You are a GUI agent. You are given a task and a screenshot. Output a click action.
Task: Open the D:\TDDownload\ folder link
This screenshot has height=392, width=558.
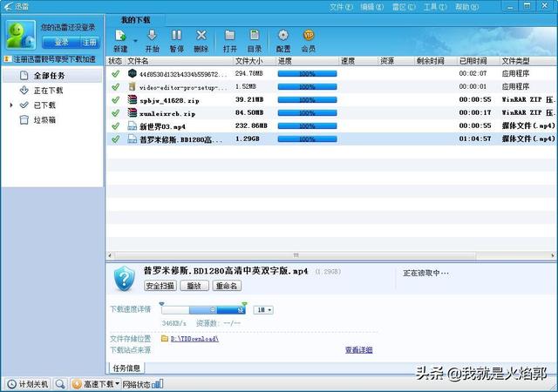(x=194, y=339)
